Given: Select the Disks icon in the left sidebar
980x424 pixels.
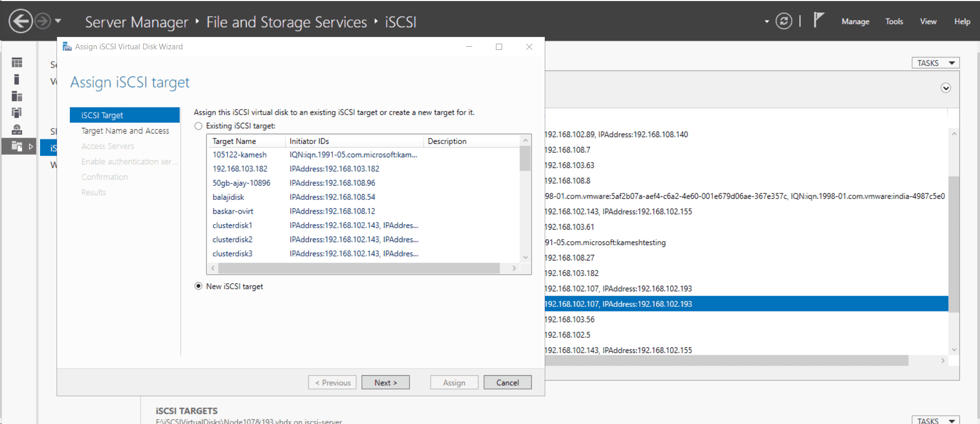Looking at the screenshot, I should [17, 96].
